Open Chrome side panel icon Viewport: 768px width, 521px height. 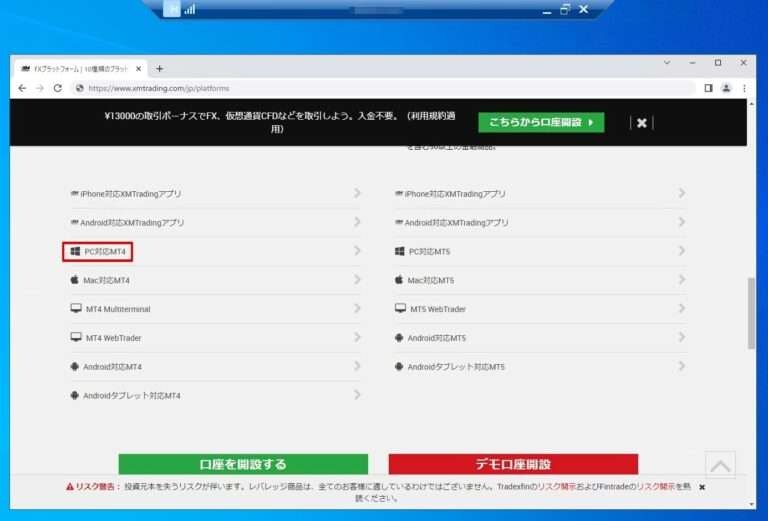(x=708, y=88)
